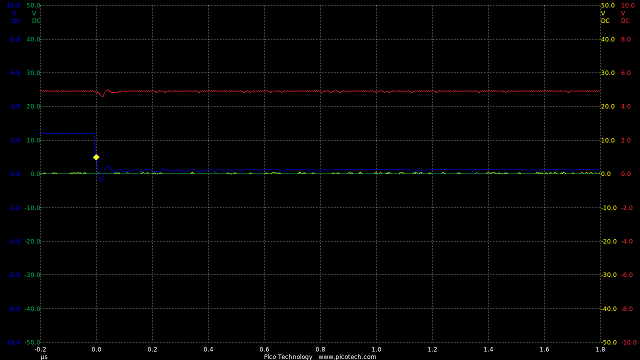Select the blue channel V DC axis label
The height and width of the screenshot is (360, 640).
click(x=15, y=17)
